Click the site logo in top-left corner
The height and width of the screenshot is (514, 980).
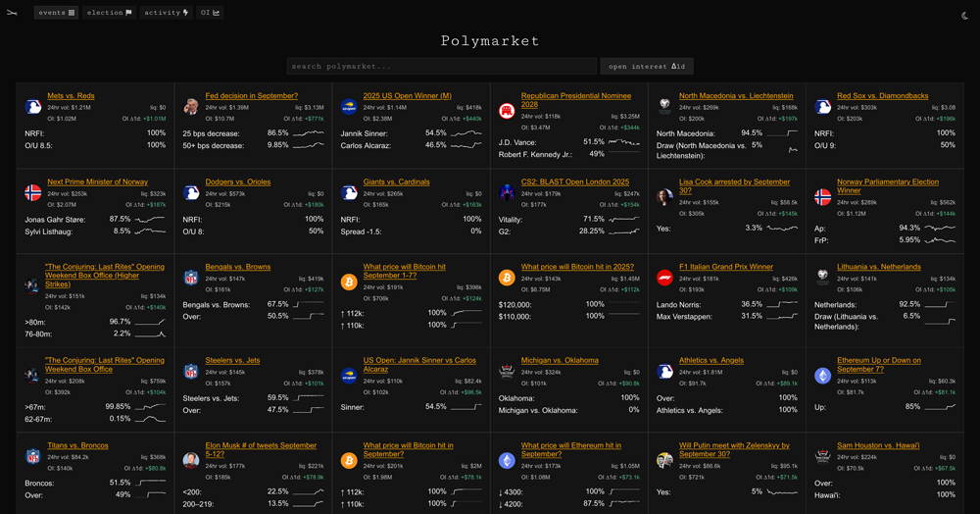pos(14,14)
